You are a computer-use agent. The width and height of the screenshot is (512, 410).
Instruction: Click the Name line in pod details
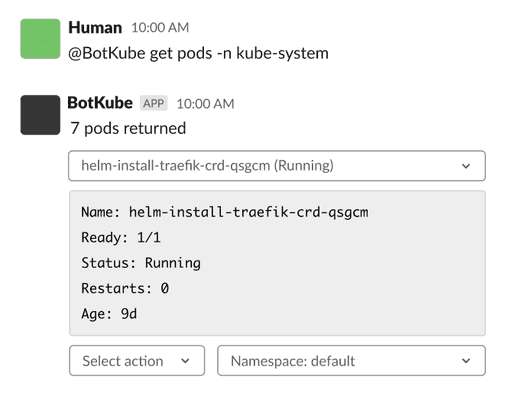point(225,212)
